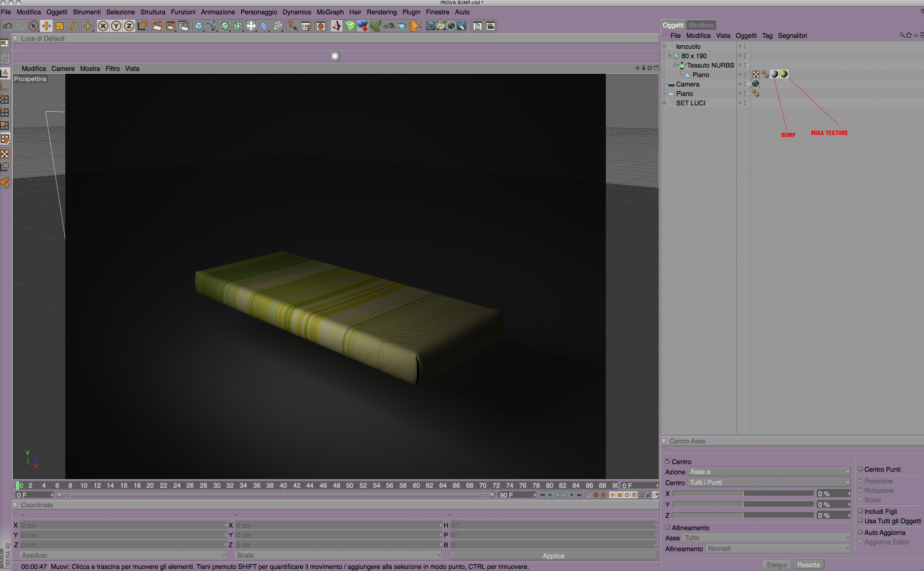
Task: Click the Esegui button
Action: pos(776,564)
